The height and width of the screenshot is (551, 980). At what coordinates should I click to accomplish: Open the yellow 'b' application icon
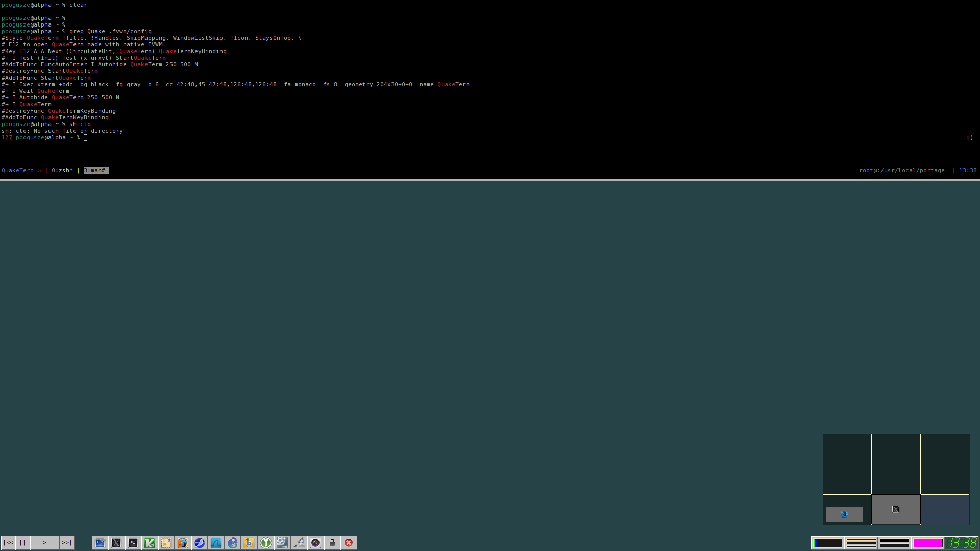point(249,543)
